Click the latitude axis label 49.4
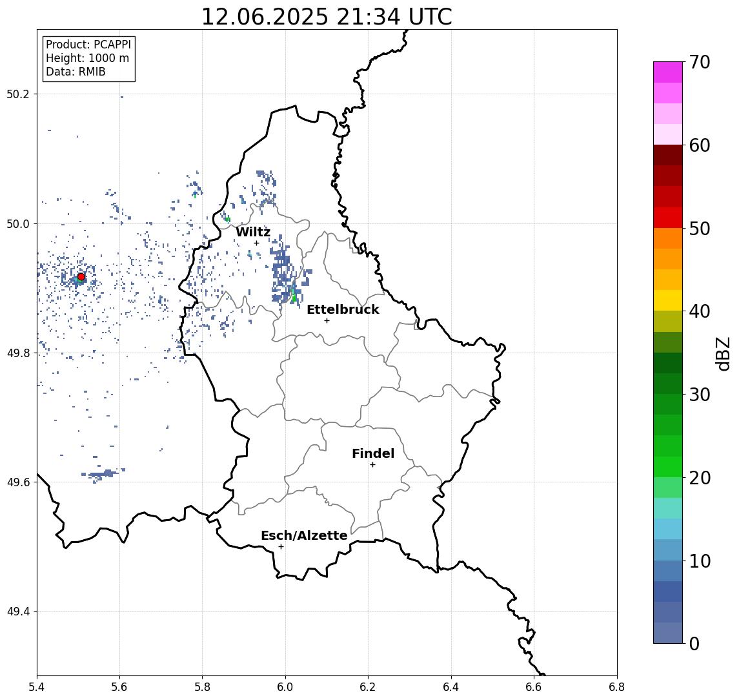The height and width of the screenshot is (700, 739). coord(18,612)
